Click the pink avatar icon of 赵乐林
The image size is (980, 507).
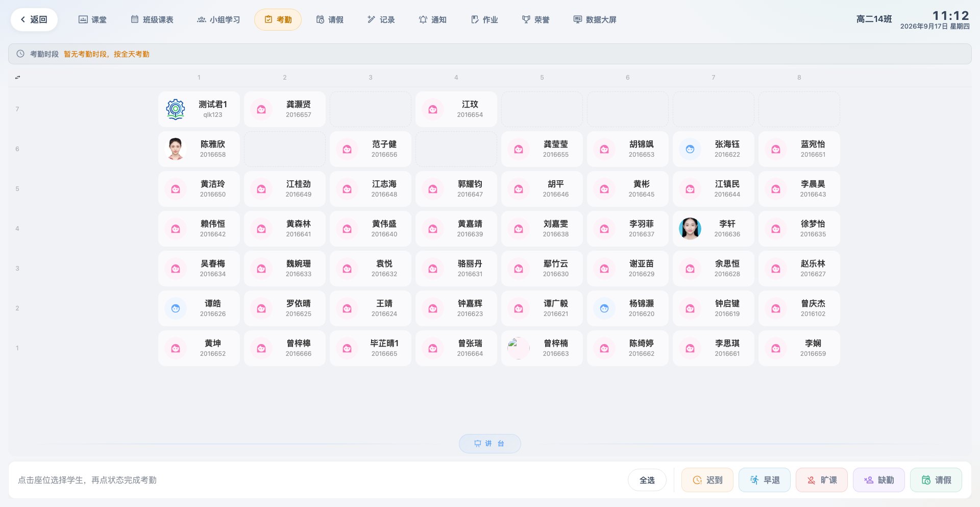pyautogui.click(x=776, y=269)
